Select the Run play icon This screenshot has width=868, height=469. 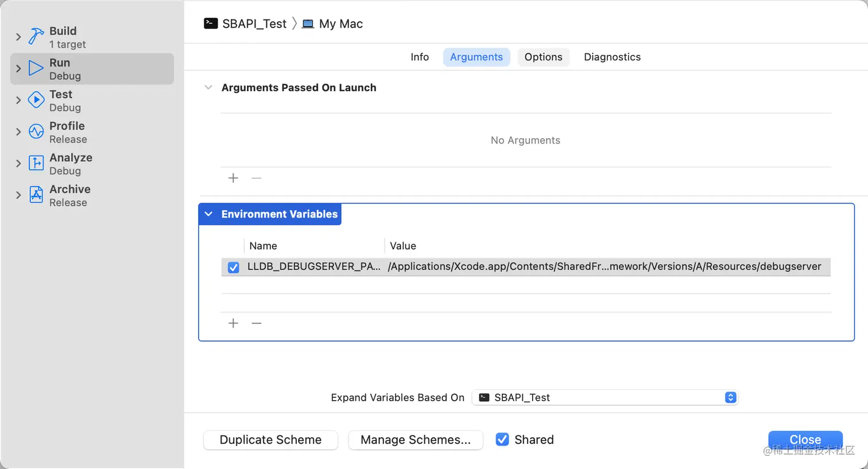click(x=36, y=68)
